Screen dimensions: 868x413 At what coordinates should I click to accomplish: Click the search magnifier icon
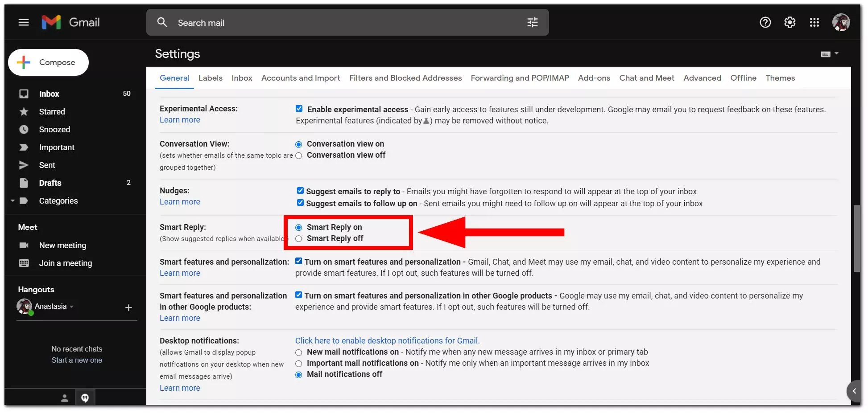click(162, 22)
